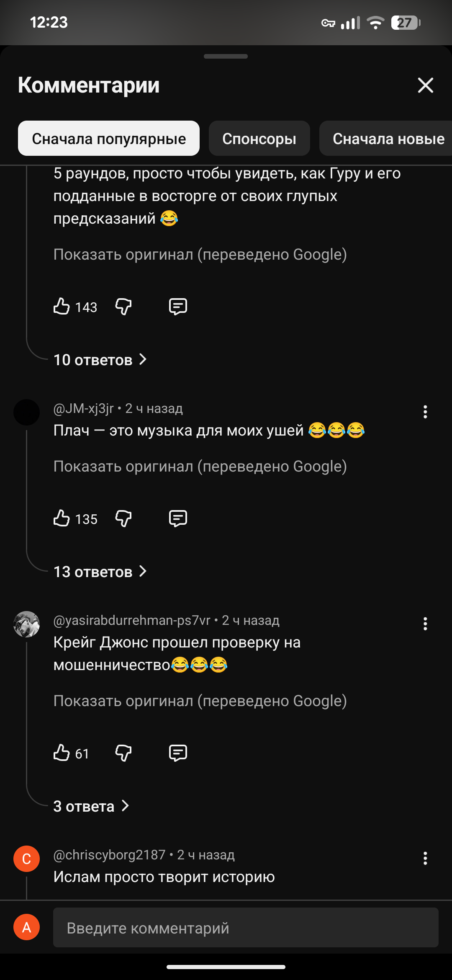Dislike the 'Плач — это музыка' comment

123,518
